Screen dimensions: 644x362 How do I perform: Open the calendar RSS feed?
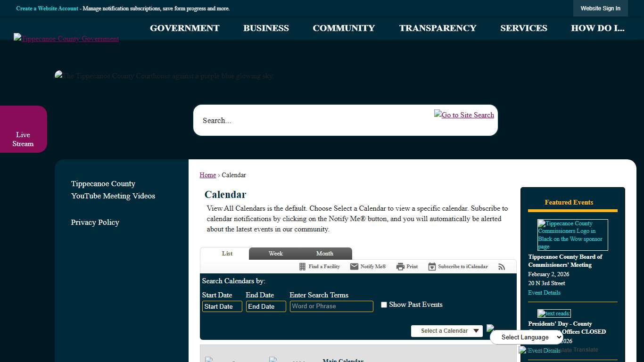tap(502, 266)
